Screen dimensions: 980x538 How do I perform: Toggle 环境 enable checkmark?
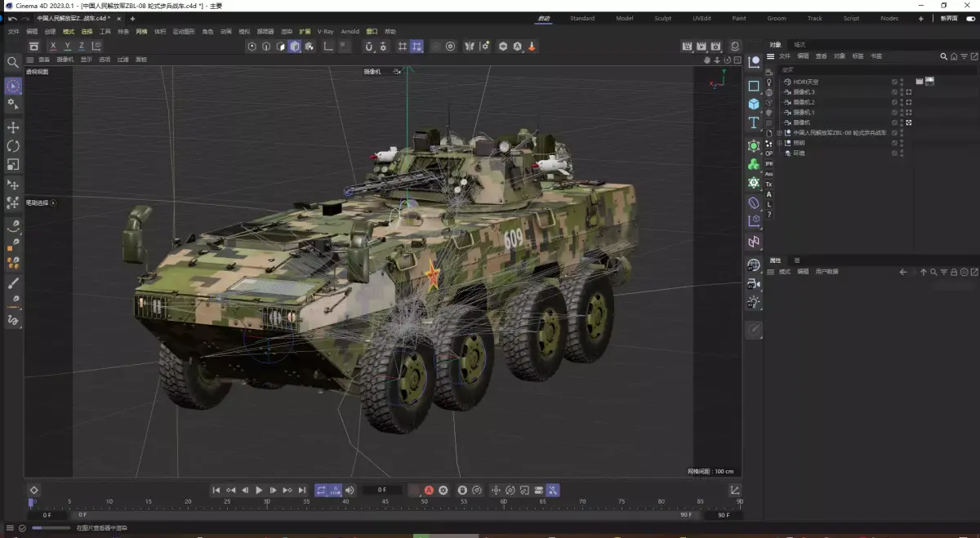[895, 153]
